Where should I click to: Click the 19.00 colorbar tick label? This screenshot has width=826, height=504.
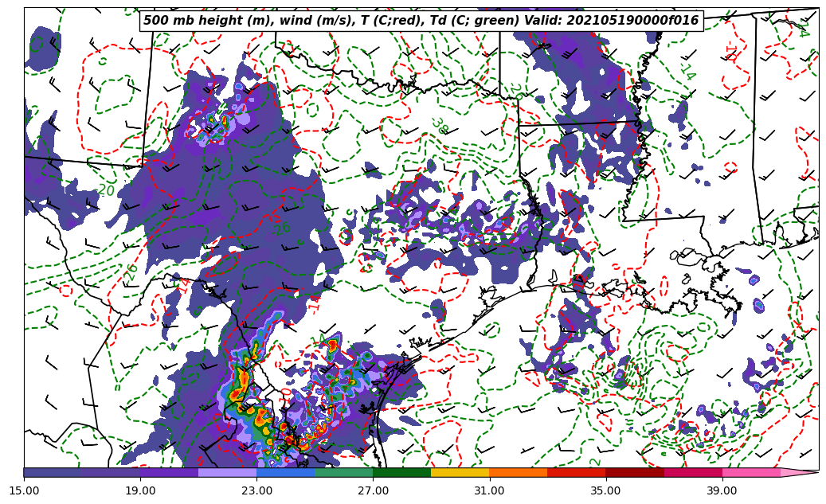140,490
